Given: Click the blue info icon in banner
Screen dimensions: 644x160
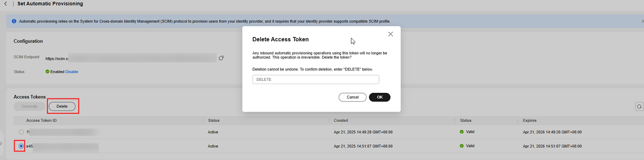Looking at the screenshot, I should (x=14, y=21).
